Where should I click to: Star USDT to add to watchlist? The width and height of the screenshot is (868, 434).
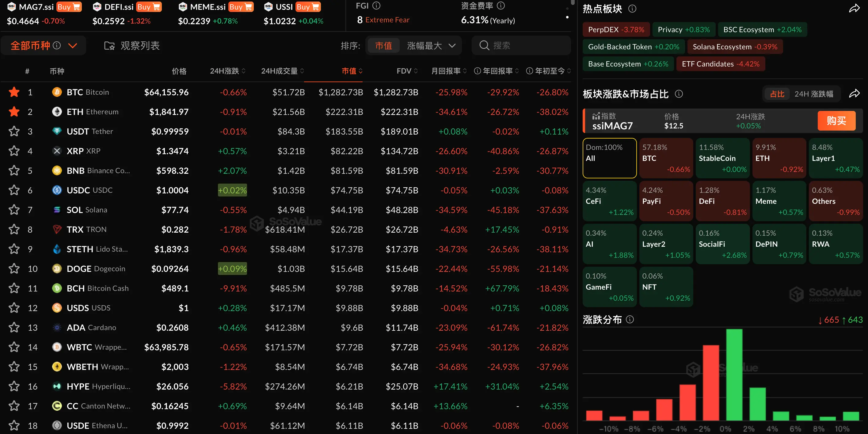coord(14,131)
